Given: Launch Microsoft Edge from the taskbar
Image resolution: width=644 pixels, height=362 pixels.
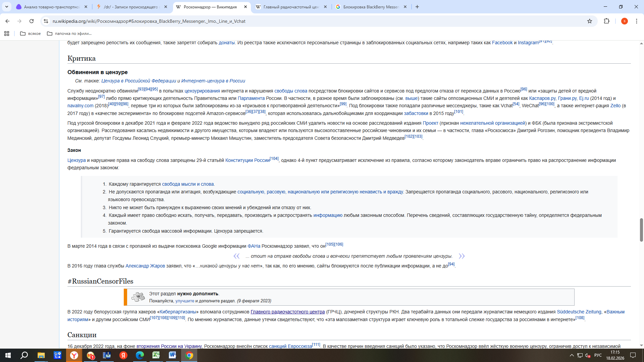Looking at the screenshot, I should coord(140,355).
